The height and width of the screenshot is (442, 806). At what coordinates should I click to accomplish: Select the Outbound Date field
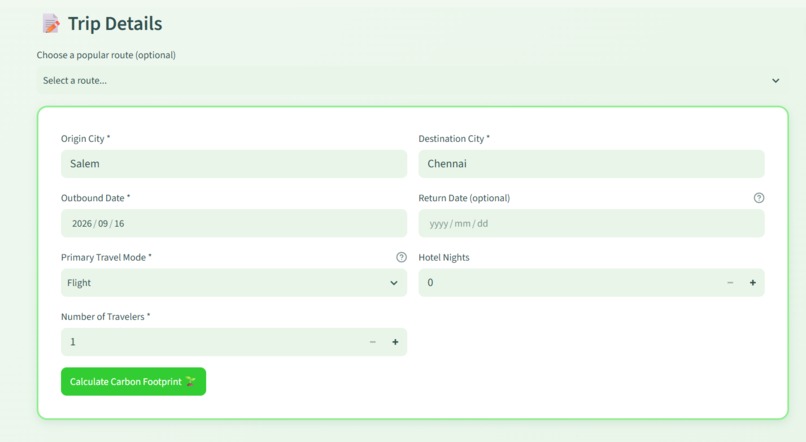[x=234, y=224]
